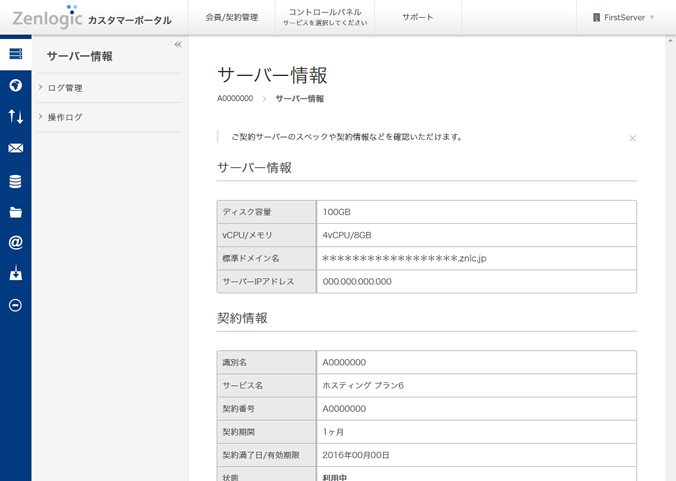Open the 会員/契約管理 menu
Screen dimensions: 676x481
(231, 17)
